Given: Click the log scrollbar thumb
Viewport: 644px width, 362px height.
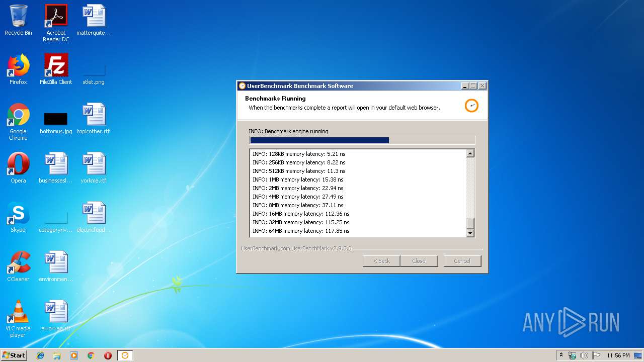Looking at the screenshot, I should (470, 224).
